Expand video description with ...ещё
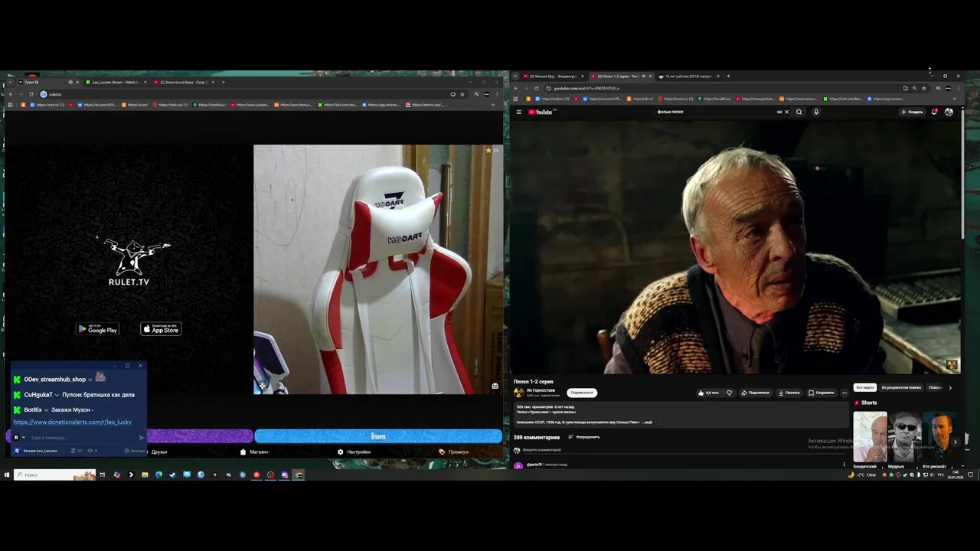This screenshot has height=551, width=980. coord(647,422)
